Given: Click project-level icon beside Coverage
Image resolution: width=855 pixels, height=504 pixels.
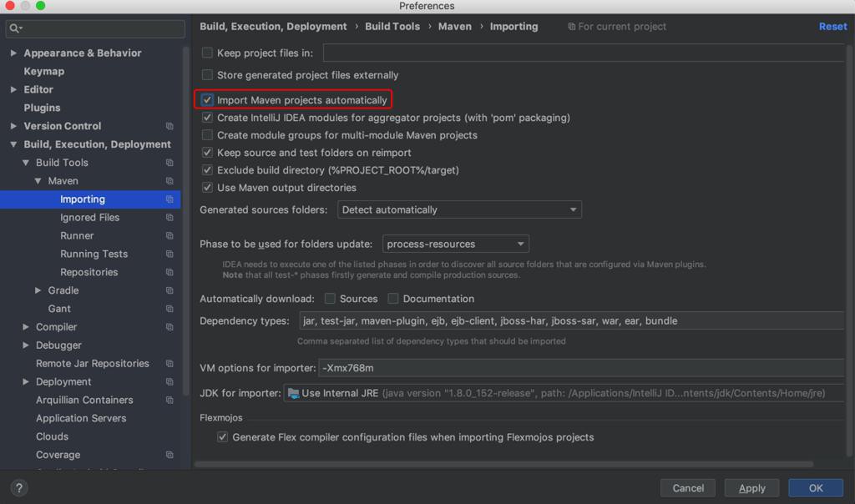Looking at the screenshot, I should coord(169,455).
